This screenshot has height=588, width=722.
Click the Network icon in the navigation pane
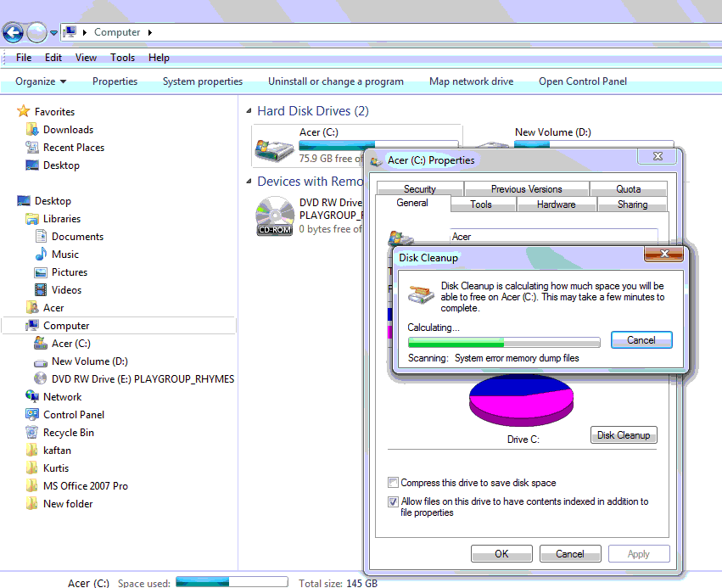[x=32, y=397]
